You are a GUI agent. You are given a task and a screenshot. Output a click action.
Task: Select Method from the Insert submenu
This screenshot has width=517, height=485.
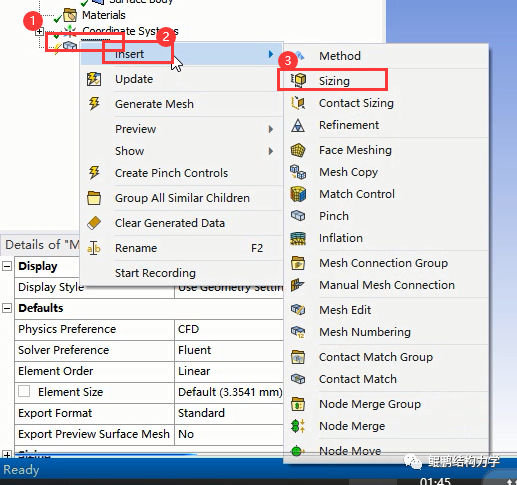pos(386,56)
